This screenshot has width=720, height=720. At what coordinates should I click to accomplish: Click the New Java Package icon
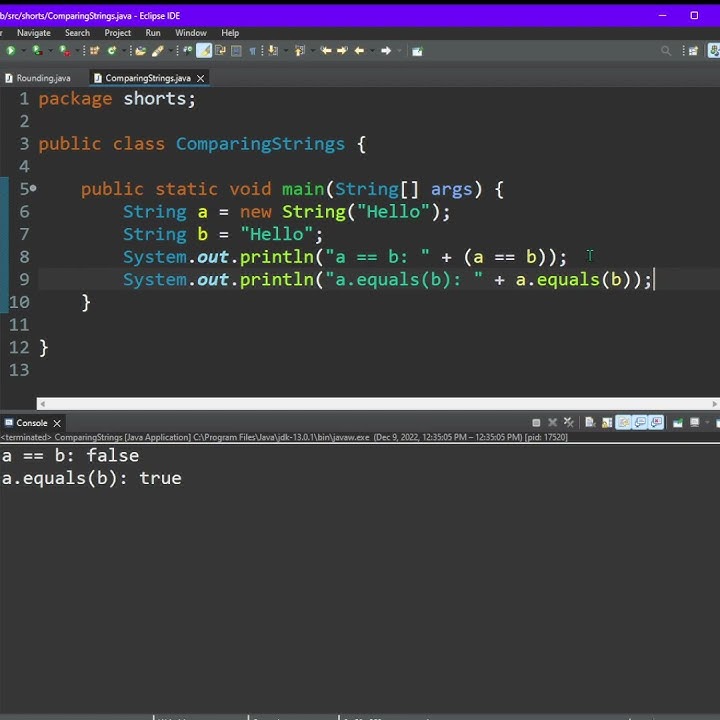tap(95, 51)
